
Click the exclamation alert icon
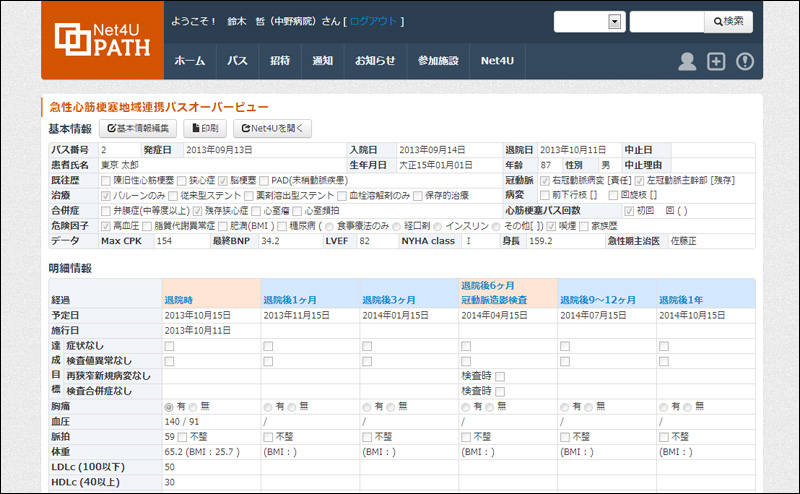coord(745,62)
